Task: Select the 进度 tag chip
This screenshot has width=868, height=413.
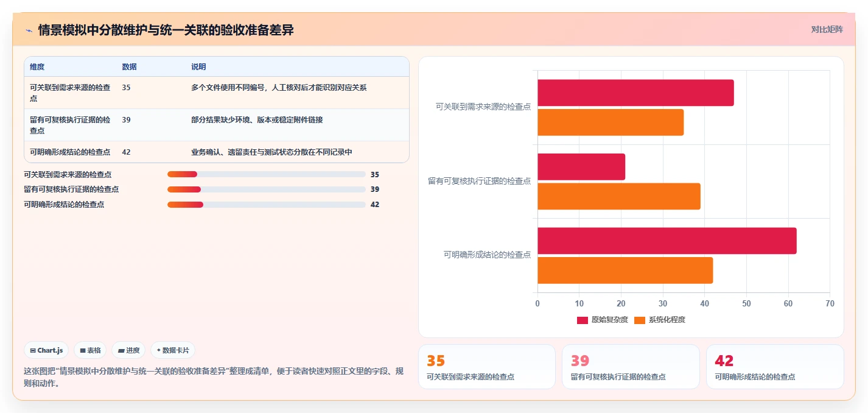Action: (128, 350)
